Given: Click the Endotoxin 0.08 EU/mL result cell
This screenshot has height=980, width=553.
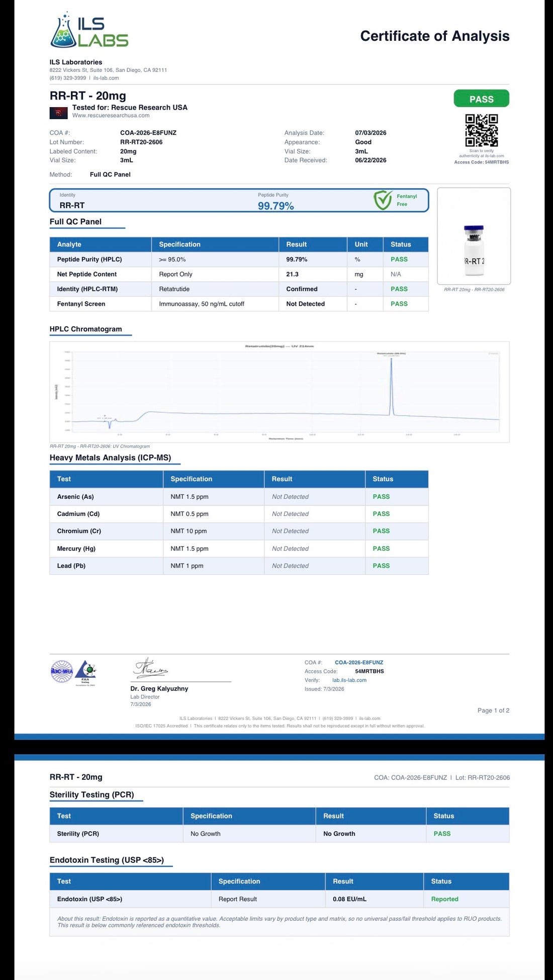Looking at the screenshot, I should (x=374, y=899).
